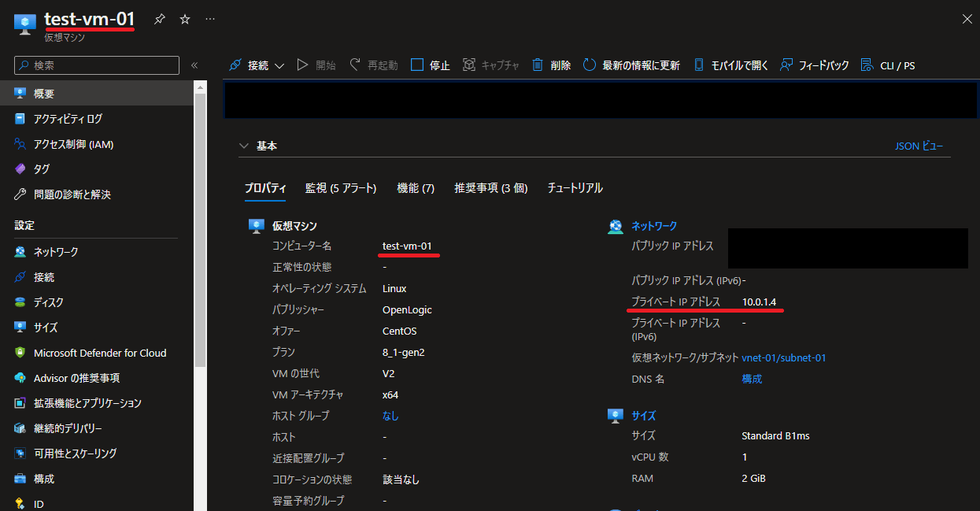This screenshot has height=511, width=980.
Task: Collapse the sidebar with double chevron
Action: click(x=194, y=65)
